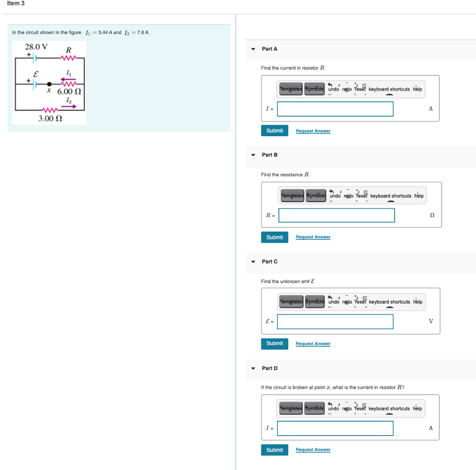
Task: Submit the Part A answer
Action: [x=274, y=131]
